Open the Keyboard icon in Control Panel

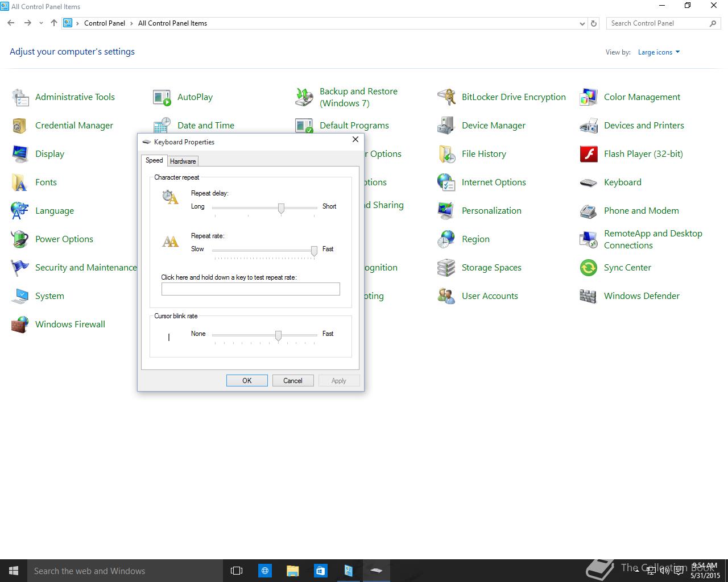pyautogui.click(x=589, y=182)
